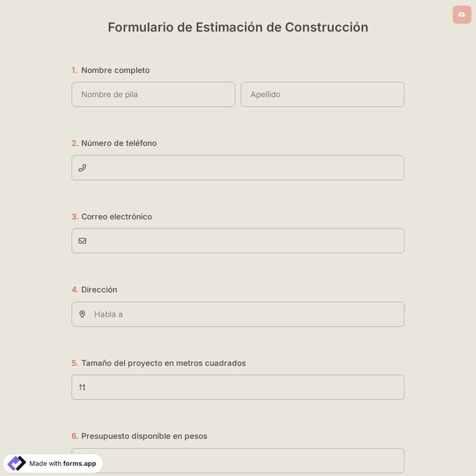
Task: Click the location pin icon in the address field
Action: [82, 314]
